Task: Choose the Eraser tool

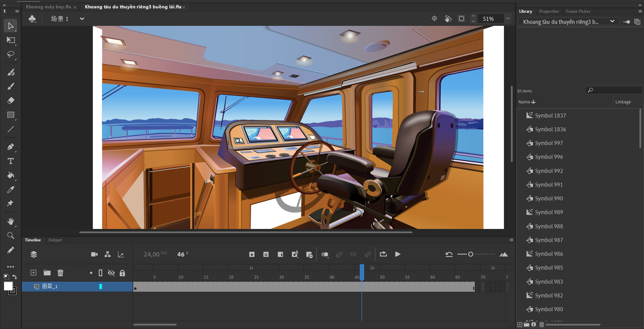Action: [x=11, y=100]
